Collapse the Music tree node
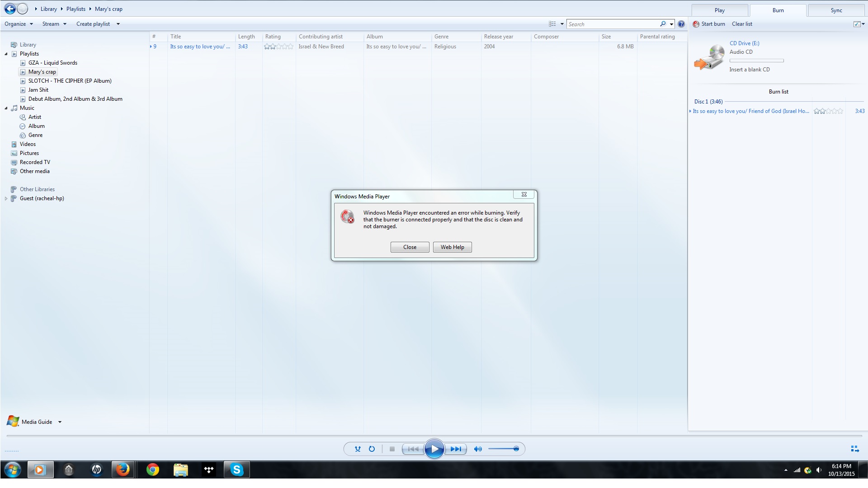Image resolution: width=868 pixels, height=488 pixels. pos(6,108)
